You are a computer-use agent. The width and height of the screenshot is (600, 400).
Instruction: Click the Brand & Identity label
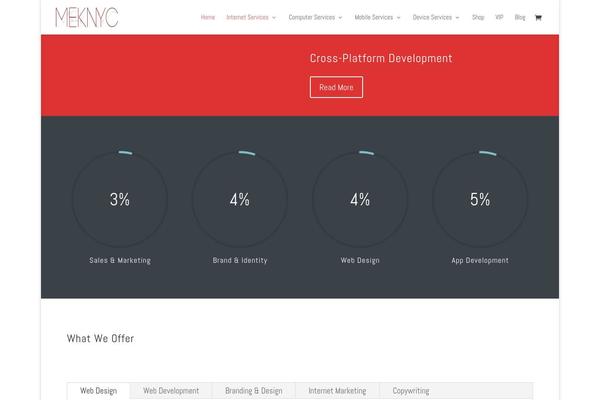tap(240, 260)
